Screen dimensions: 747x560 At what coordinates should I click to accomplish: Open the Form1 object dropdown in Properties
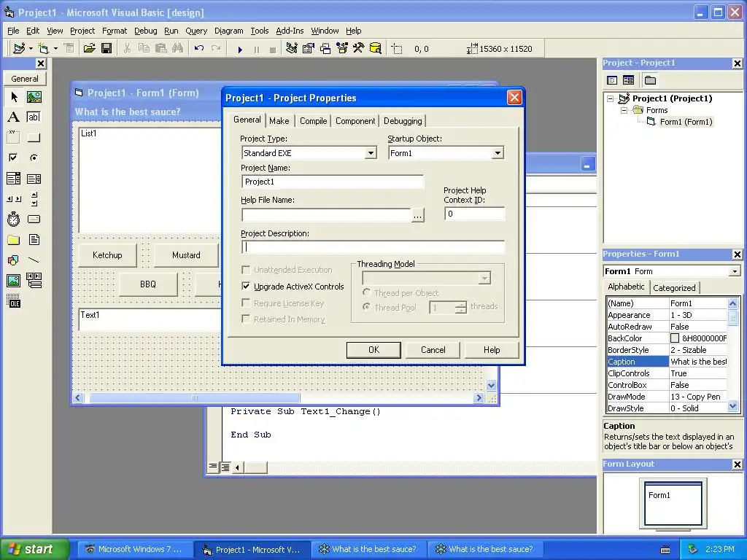735,271
